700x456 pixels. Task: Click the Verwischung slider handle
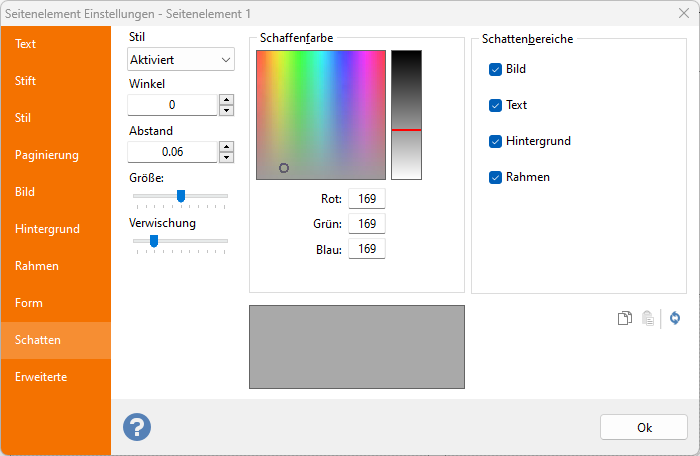[x=153, y=241]
